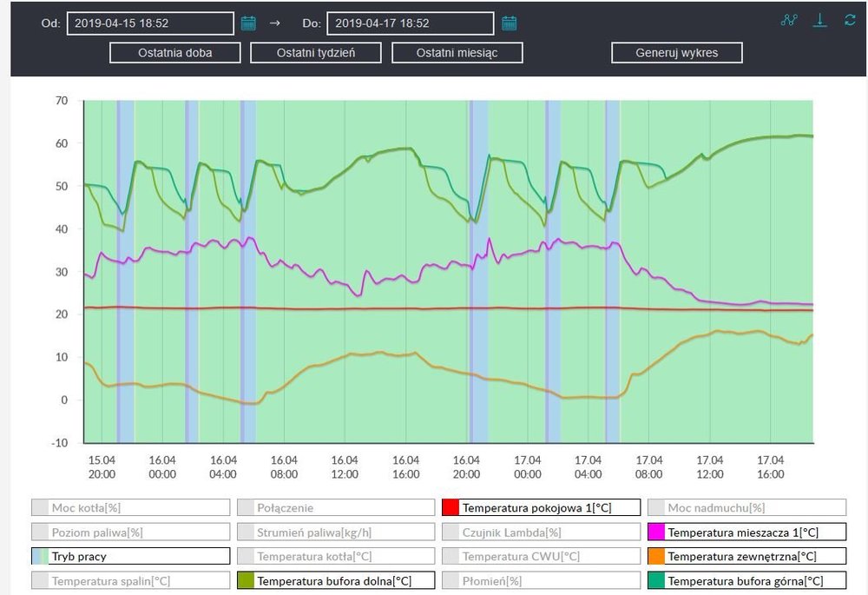Click the 'Od' start date field
The width and height of the screenshot is (868, 595).
coord(150,23)
